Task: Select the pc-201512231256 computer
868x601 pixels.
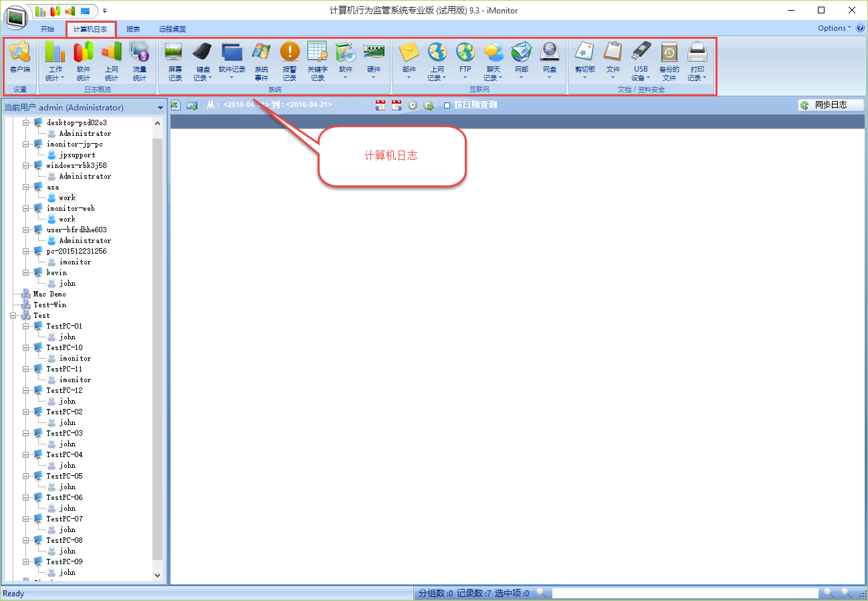Action: click(x=76, y=251)
